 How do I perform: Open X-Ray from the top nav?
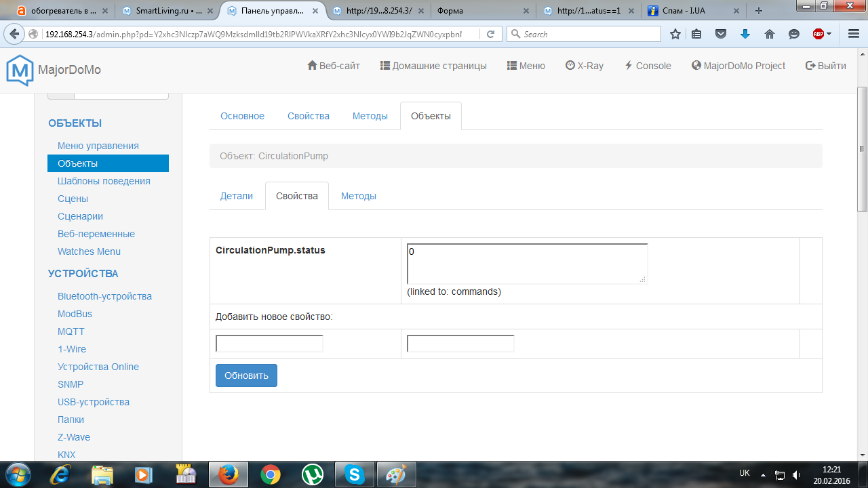[x=585, y=66]
